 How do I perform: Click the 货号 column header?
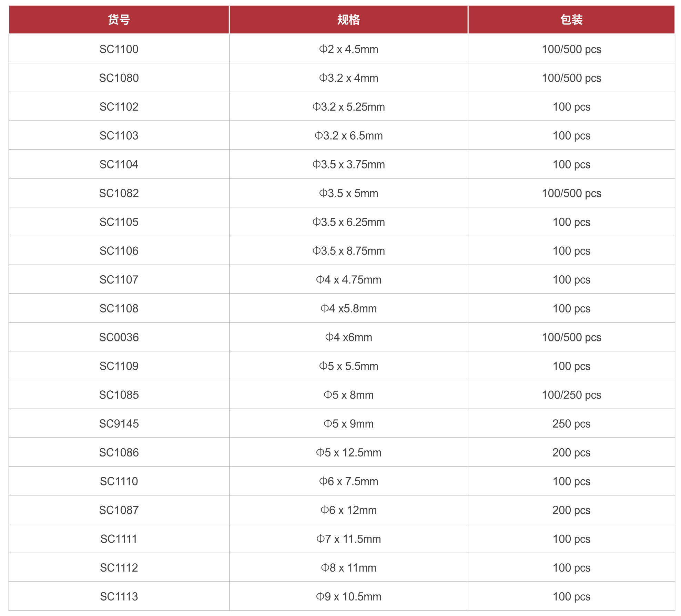tap(119, 20)
